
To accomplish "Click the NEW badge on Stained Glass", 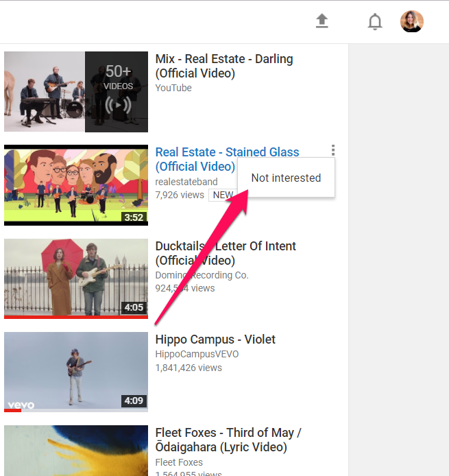I will click(x=223, y=195).
